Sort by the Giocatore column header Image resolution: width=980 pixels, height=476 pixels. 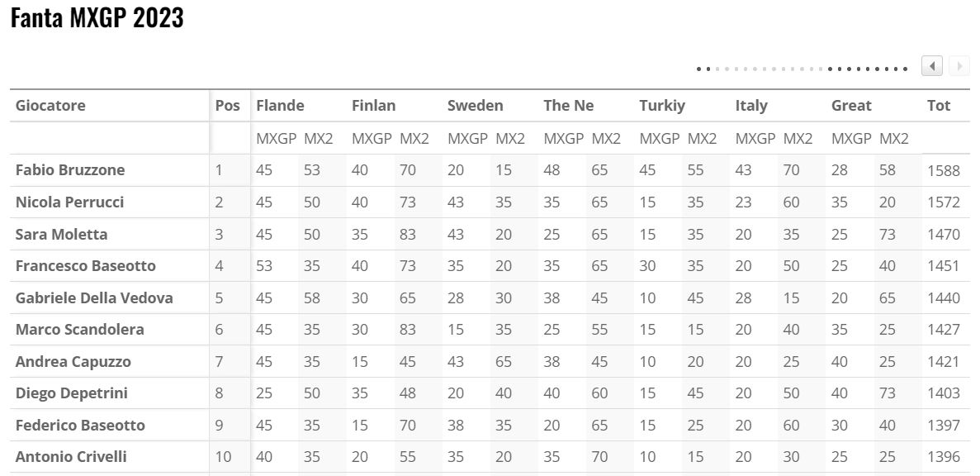(x=50, y=106)
